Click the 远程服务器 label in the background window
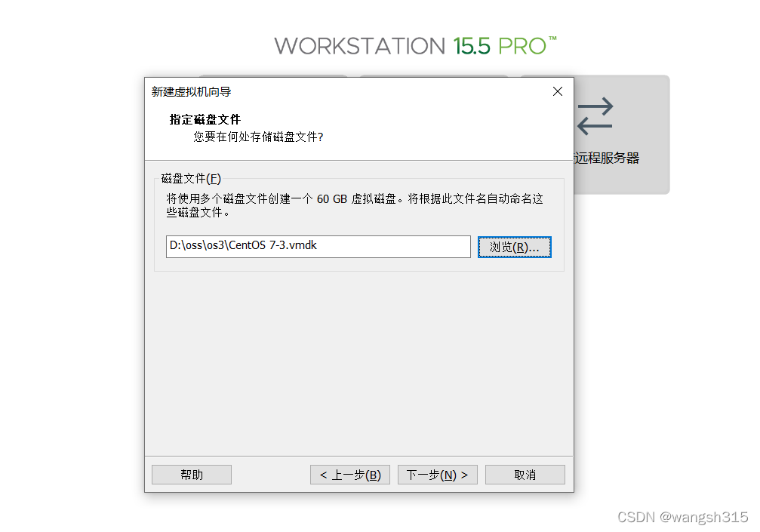 606,158
